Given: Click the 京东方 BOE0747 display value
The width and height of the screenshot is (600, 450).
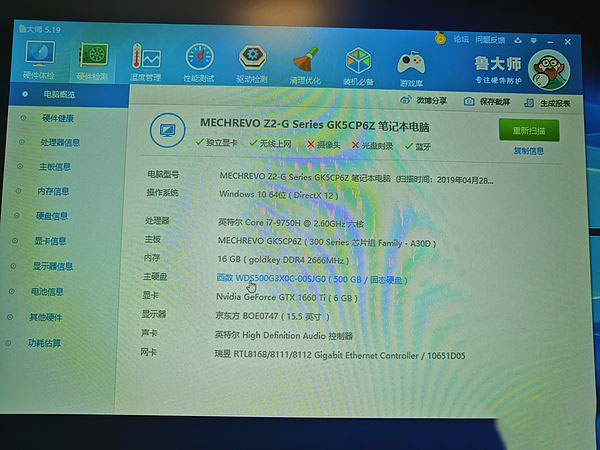Looking at the screenshot, I should click(272, 316).
